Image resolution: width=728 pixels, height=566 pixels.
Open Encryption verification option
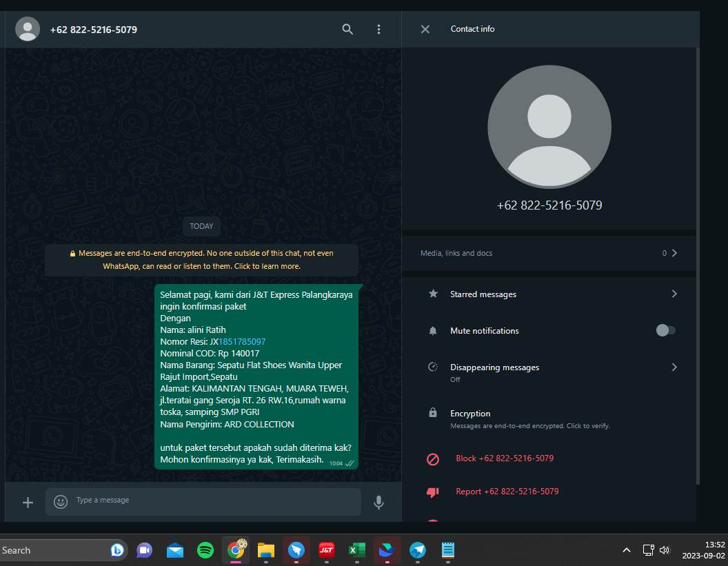[x=549, y=418]
